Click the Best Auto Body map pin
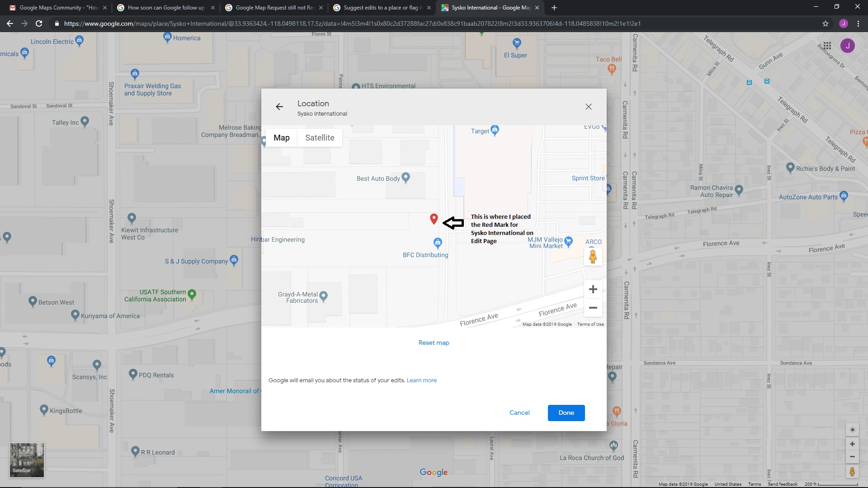 pos(406,177)
